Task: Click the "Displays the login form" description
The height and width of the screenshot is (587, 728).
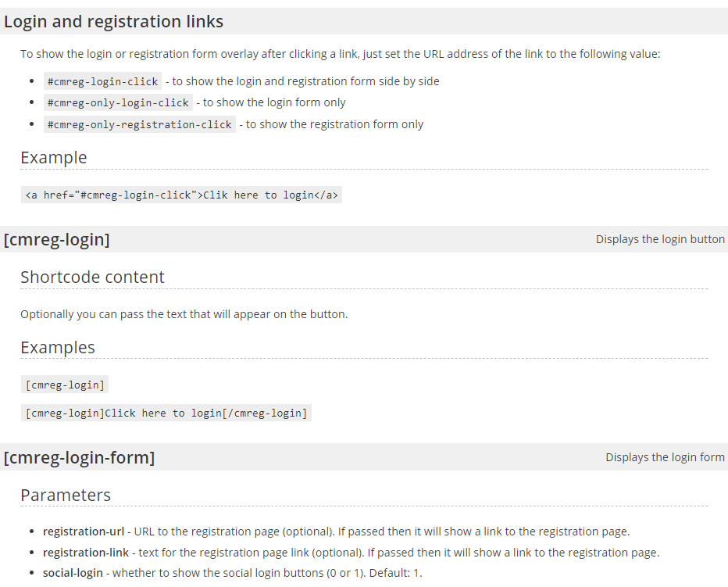Action: tap(665, 457)
